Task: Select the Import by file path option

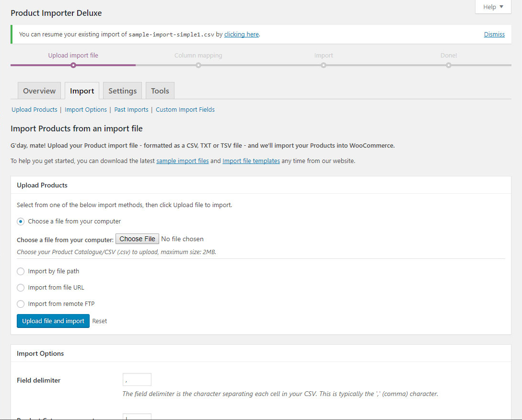Action: tap(21, 271)
